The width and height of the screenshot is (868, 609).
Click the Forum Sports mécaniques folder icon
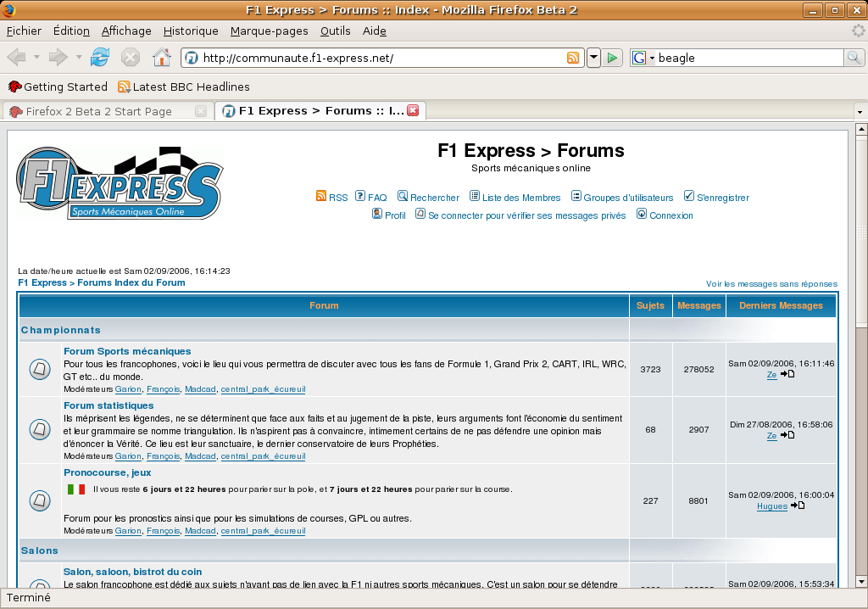tap(40, 369)
